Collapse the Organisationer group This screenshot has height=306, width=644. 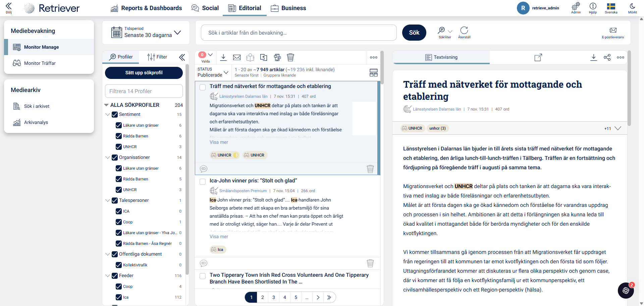(108, 158)
